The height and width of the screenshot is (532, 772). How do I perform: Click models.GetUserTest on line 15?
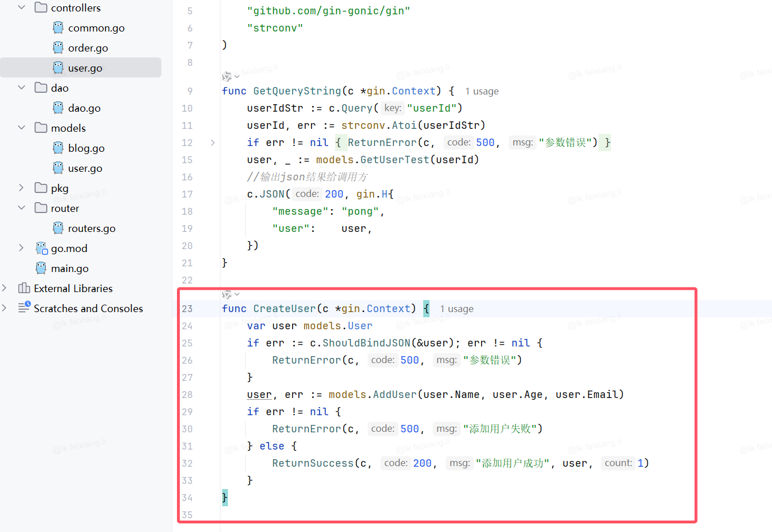coord(373,160)
